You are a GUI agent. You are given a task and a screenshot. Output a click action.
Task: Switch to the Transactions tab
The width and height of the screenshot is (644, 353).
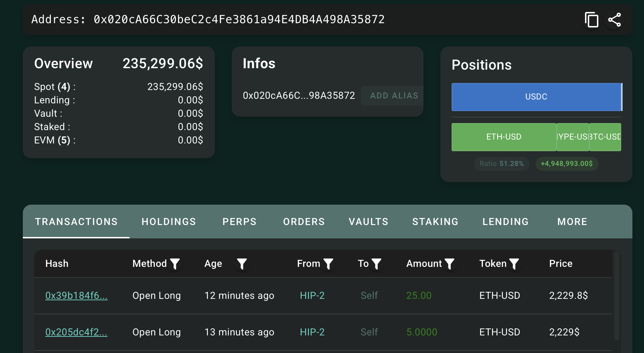[x=76, y=222]
